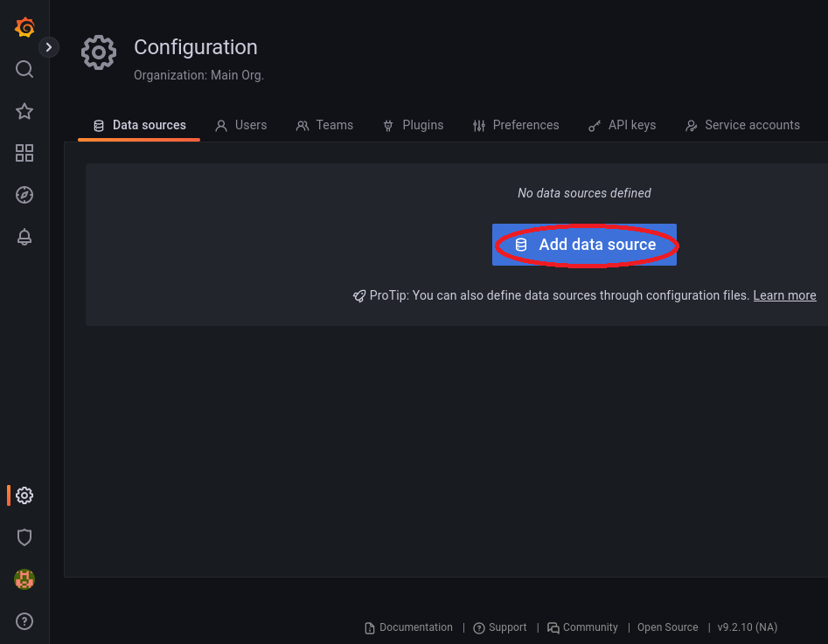Open the Alerting bell icon
This screenshot has height=644, width=828.
point(24,237)
